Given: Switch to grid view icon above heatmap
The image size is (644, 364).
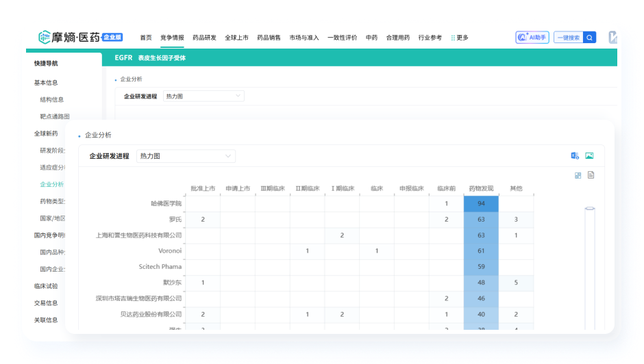Looking at the screenshot, I should tap(578, 175).
